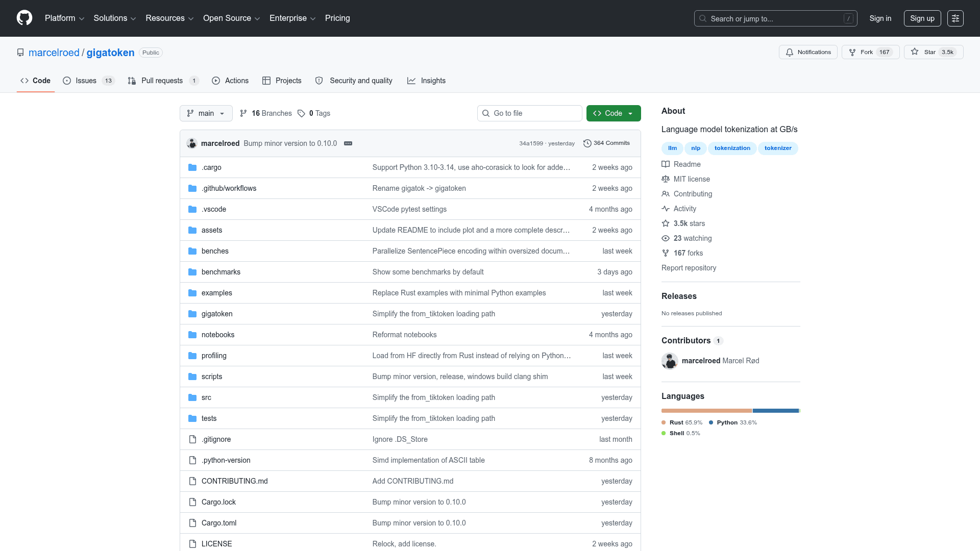The height and width of the screenshot is (551, 980).
Task: Open the Open Source menu
Action: [232, 18]
